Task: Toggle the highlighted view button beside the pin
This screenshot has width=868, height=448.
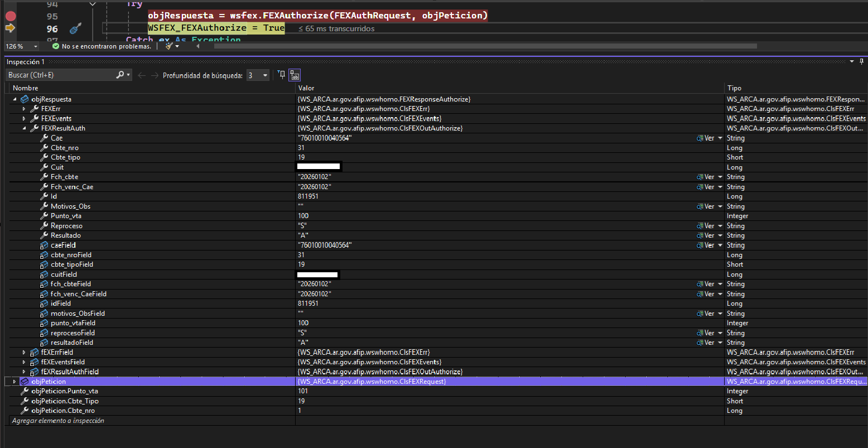Action: [295, 75]
